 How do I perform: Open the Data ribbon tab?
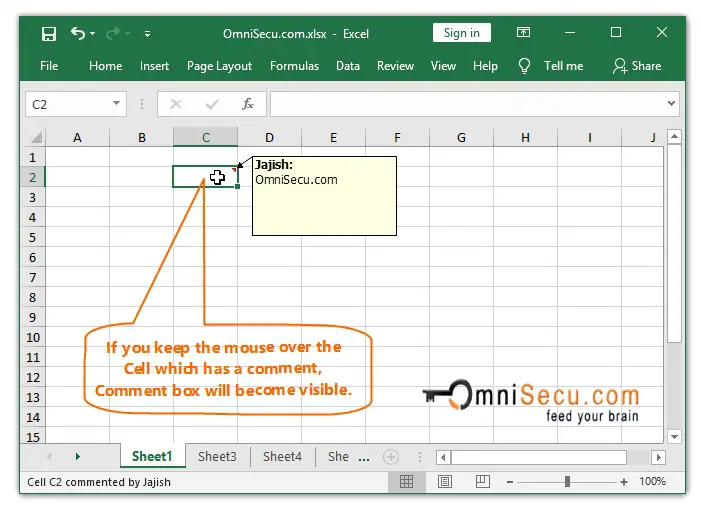point(348,66)
